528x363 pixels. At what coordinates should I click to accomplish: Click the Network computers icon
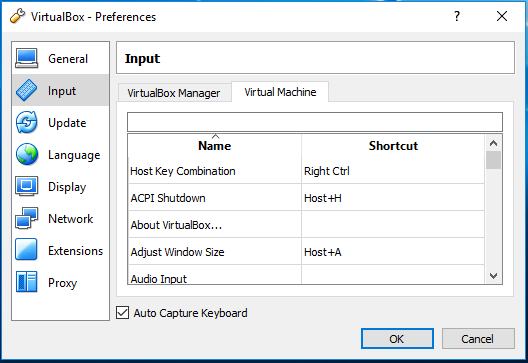[27, 218]
